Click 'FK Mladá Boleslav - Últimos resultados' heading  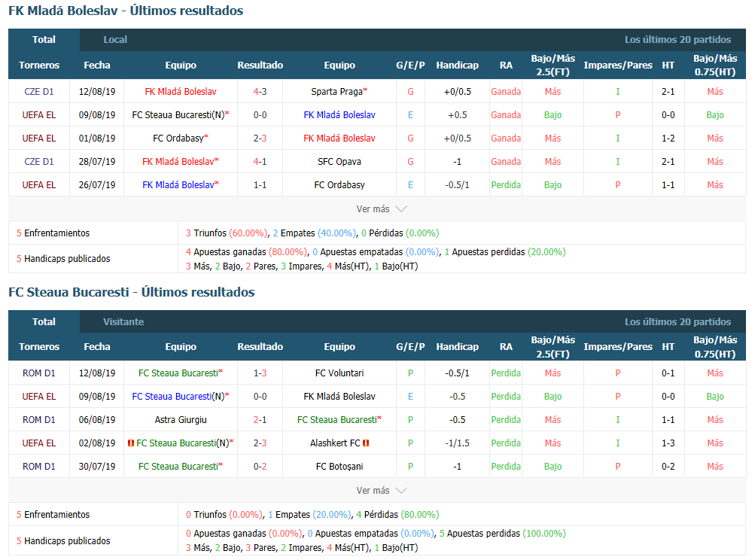coord(126,11)
